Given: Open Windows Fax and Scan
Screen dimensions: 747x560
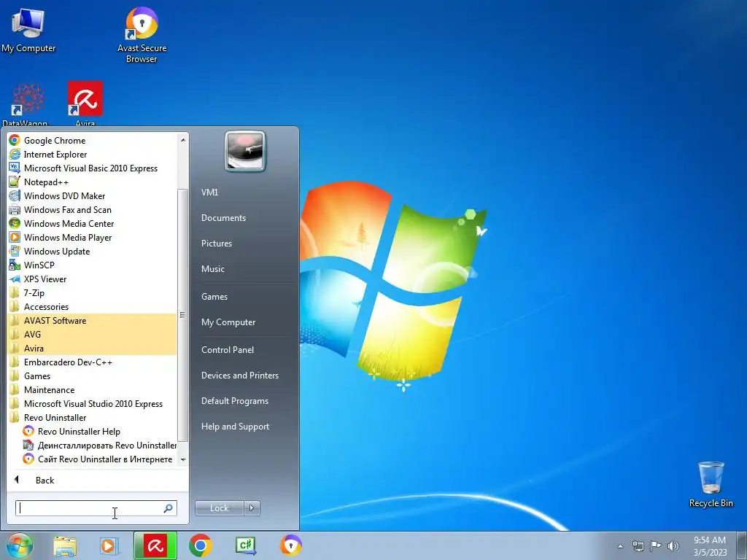Looking at the screenshot, I should click(x=93, y=209).
